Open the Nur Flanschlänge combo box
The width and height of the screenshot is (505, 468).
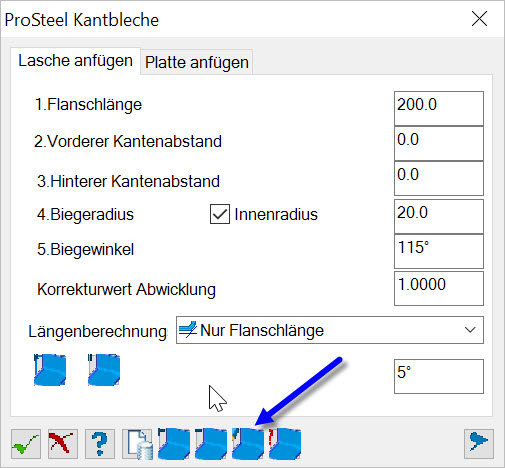coord(330,330)
